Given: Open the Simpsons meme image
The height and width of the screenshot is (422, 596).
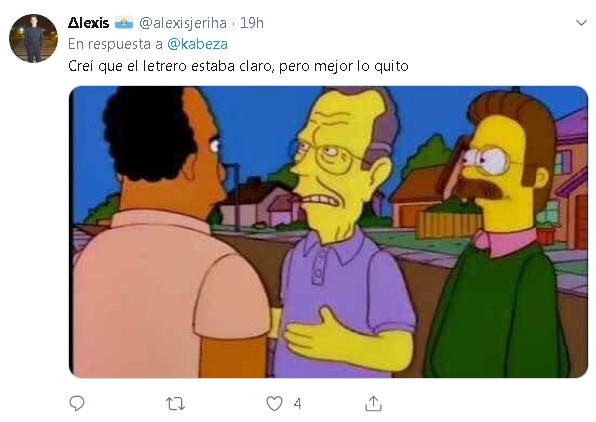Looking at the screenshot, I should 328,232.
